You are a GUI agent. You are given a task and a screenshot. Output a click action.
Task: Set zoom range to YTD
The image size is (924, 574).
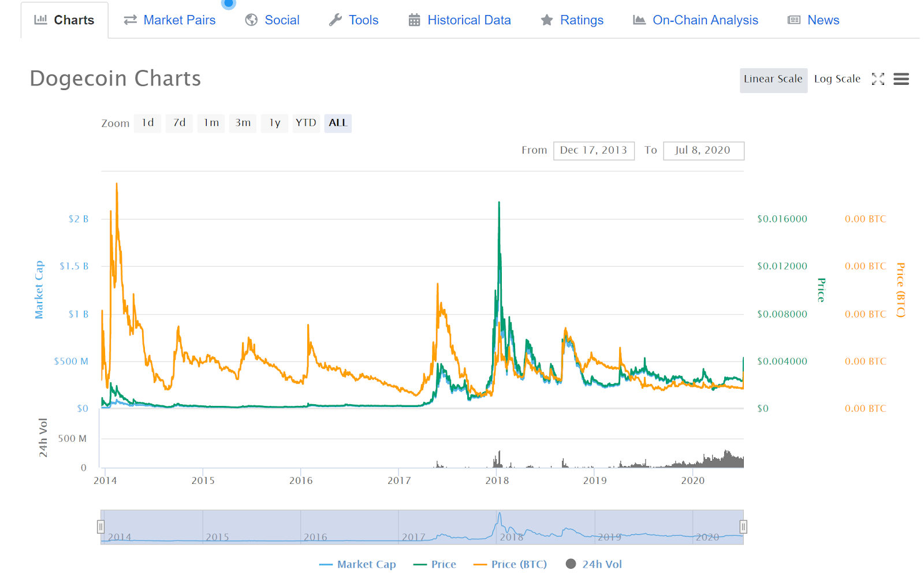(x=306, y=123)
